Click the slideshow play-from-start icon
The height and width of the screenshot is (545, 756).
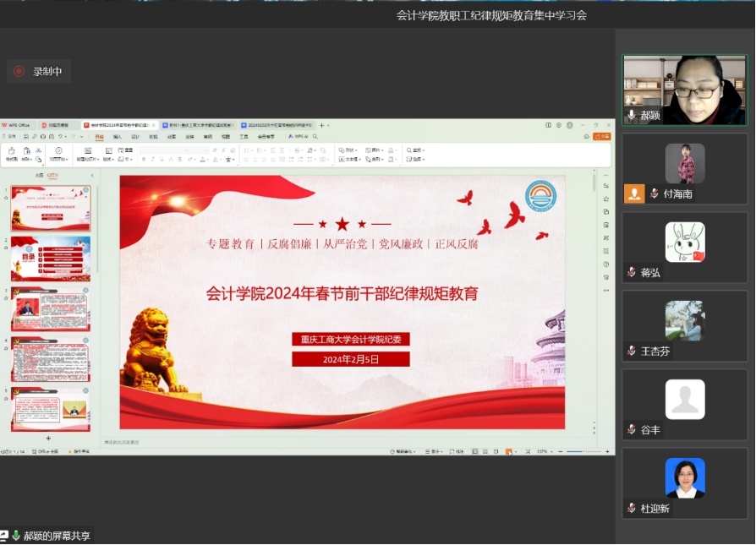click(58, 151)
